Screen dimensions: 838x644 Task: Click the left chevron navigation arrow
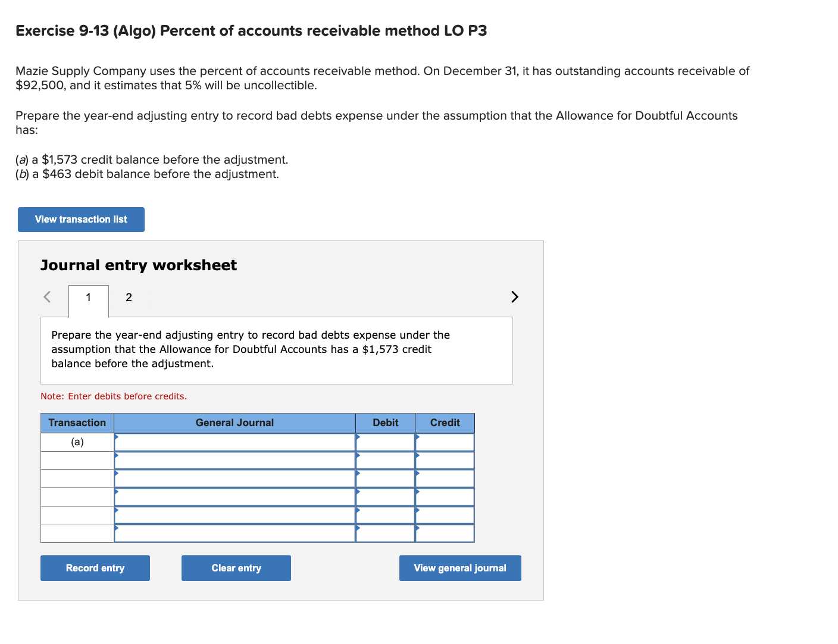[x=46, y=296]
